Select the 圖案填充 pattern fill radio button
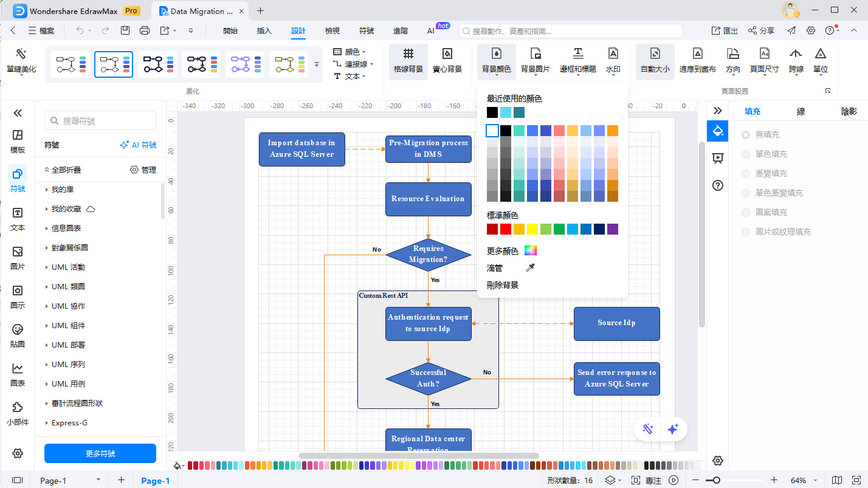The width and height of the screenshot is (868, 488). [x=746, y=213]
